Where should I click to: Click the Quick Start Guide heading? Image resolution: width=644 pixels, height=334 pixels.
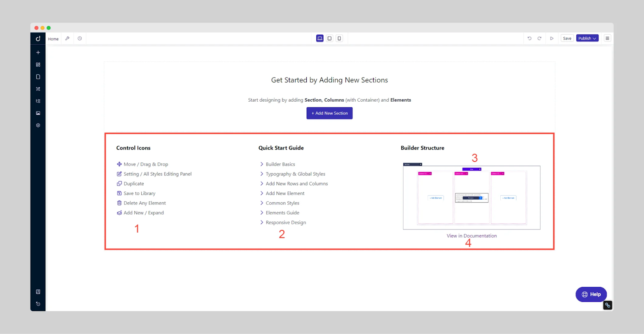[x=281, y=148]
